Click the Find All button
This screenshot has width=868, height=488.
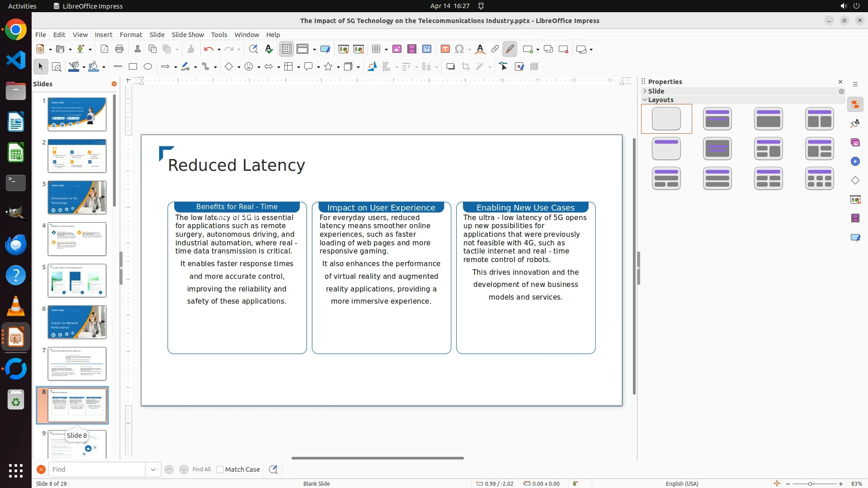coord(202,469)
